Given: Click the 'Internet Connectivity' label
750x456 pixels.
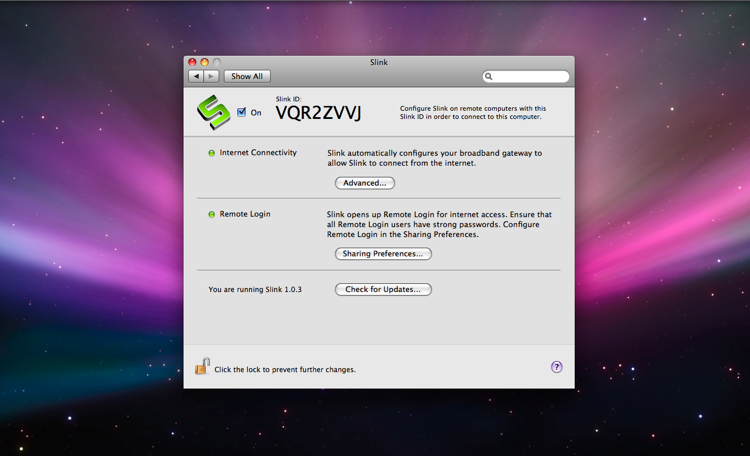Looking at the screenshot, I should [258, 153].
